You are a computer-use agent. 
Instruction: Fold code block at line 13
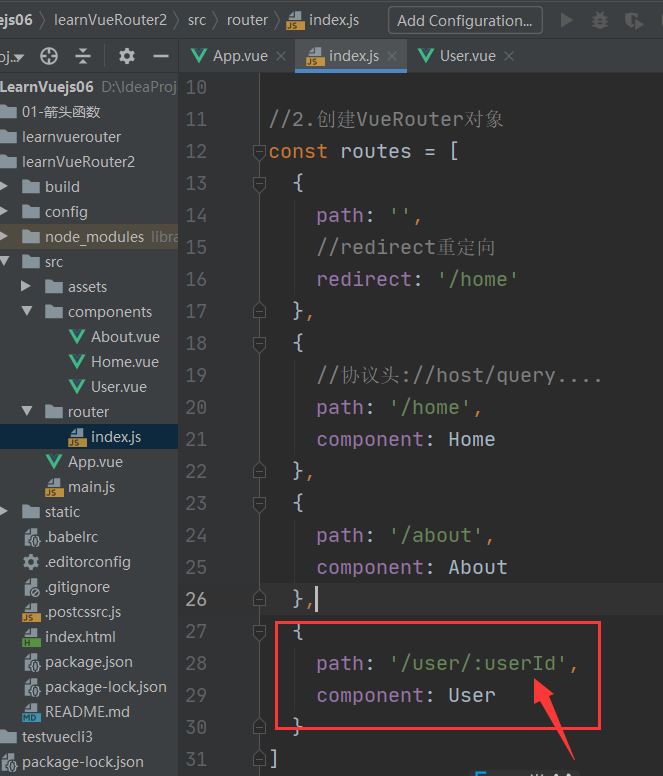pos(259,184)
